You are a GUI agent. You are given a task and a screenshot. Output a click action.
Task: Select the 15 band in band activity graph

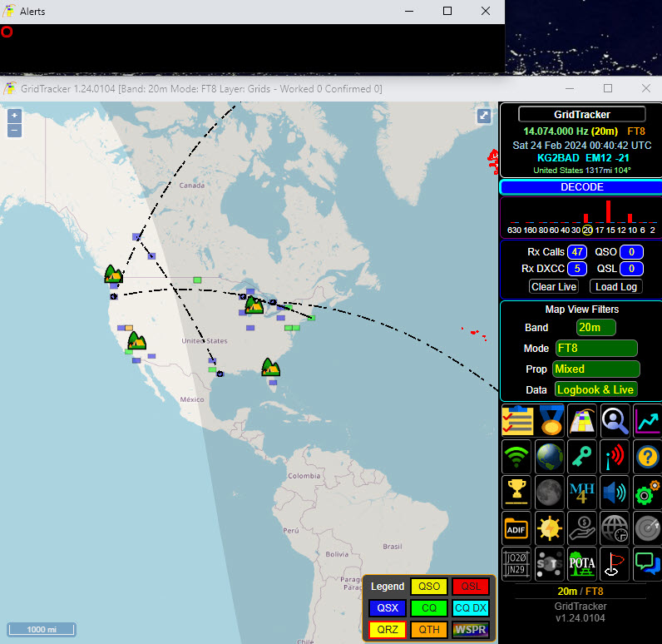(609, 230)
